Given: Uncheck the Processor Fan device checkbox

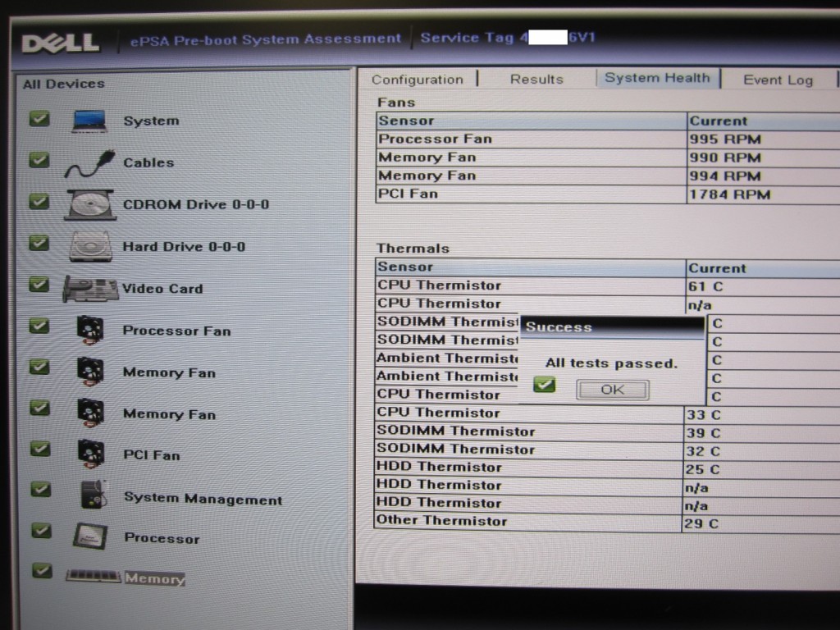Looking at the screenshot, I should (39, 326).
